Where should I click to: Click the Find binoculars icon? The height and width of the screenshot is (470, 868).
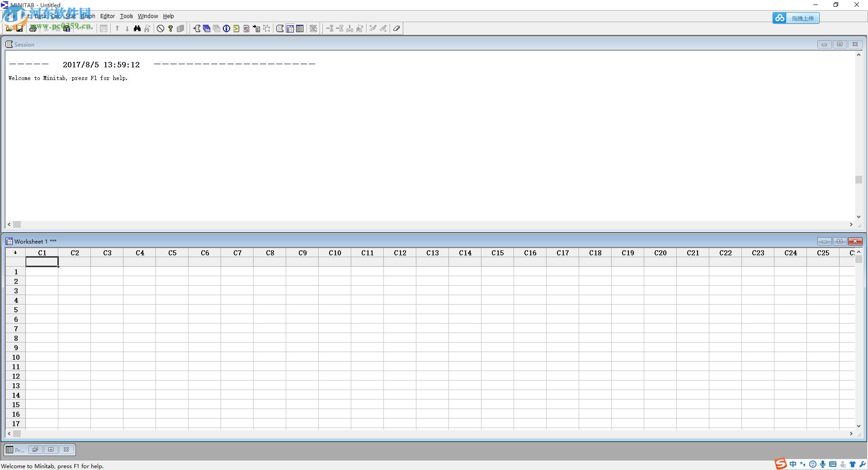pyautogui.click(x=137, y=28)
